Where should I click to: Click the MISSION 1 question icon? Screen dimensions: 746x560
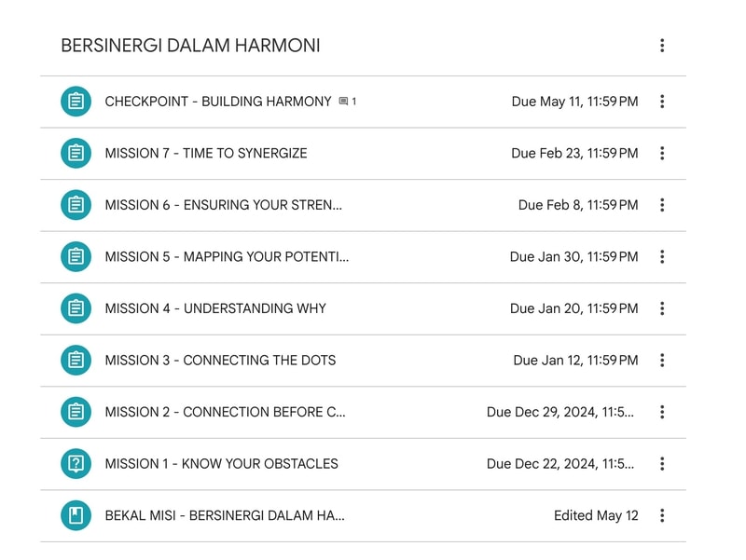click(x=76, y=464)
